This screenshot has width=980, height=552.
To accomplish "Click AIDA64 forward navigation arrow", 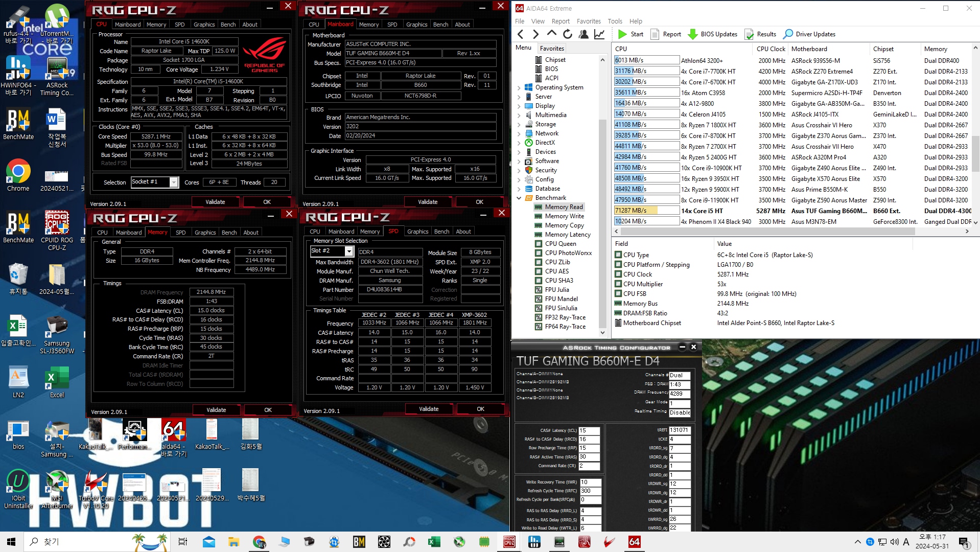I will tap(535, 34).
